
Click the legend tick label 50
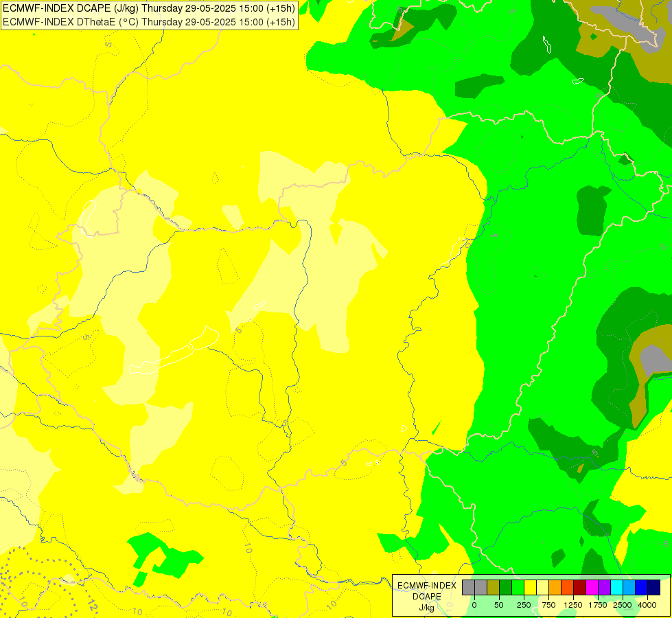(x=499, y=605)
